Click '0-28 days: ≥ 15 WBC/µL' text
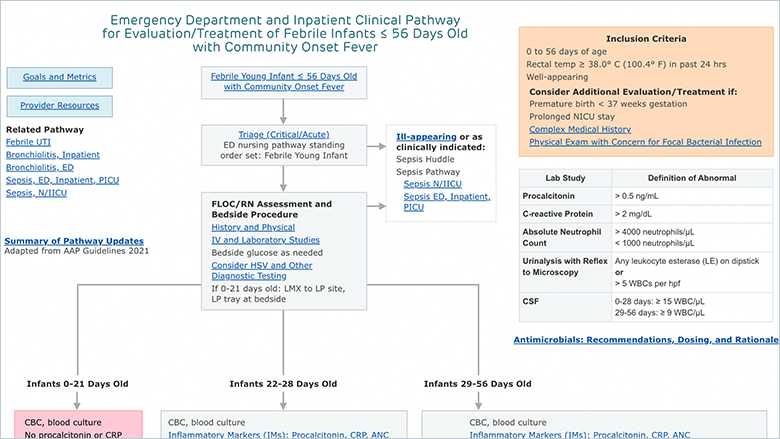 [x=660, y=301]
